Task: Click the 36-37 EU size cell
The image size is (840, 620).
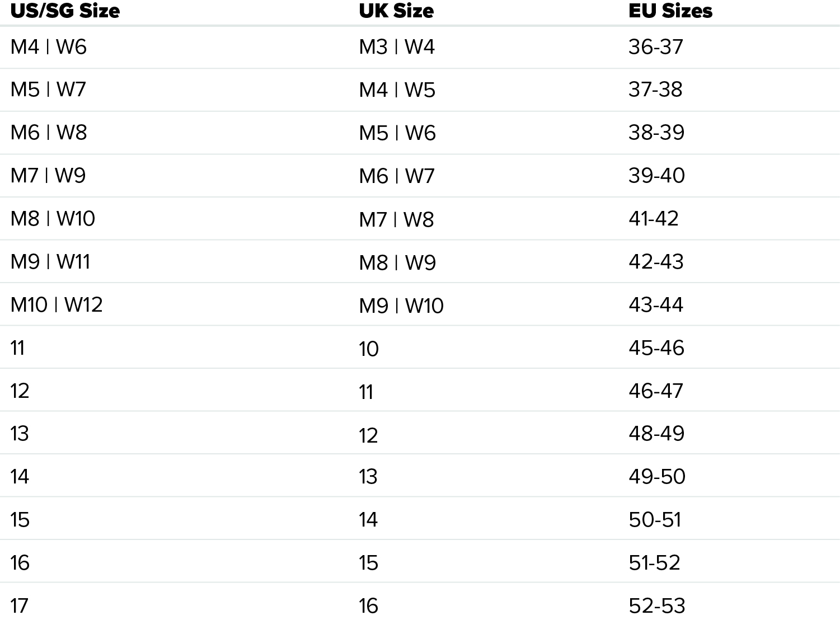Action: tap(656, 47)
